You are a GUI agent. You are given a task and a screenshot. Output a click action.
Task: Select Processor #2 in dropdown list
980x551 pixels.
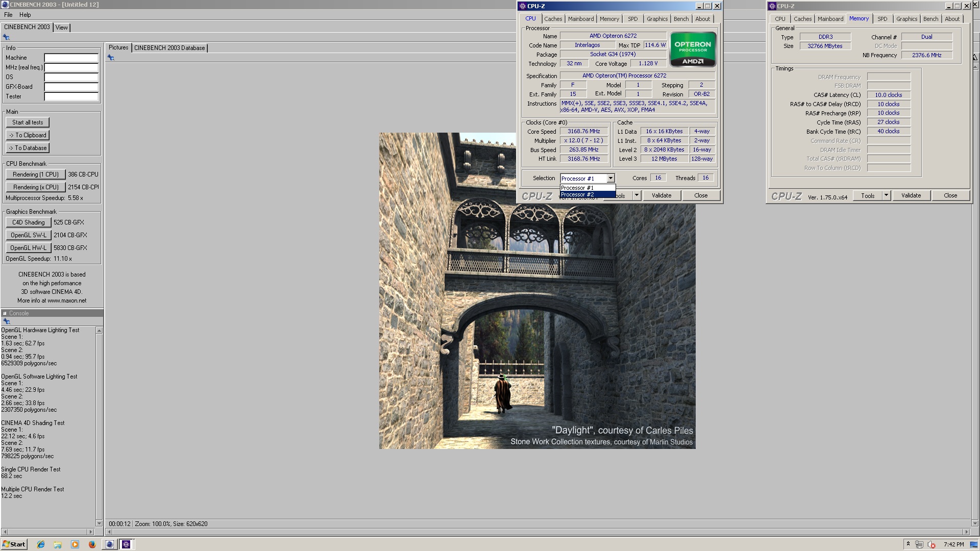coord(588,194)
